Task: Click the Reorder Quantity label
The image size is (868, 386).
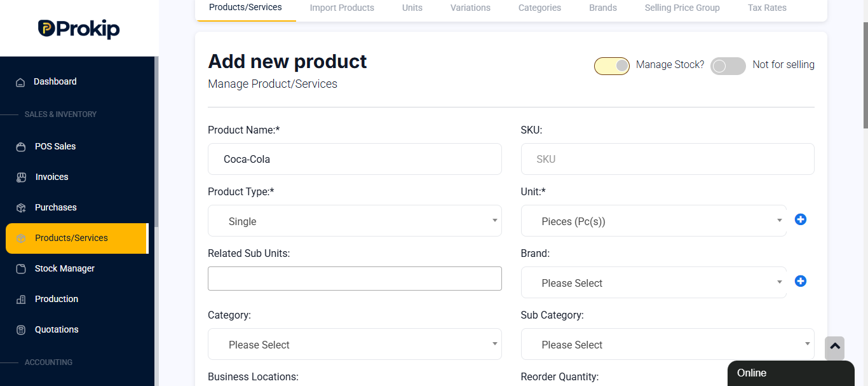Action: tap(559, 376)
